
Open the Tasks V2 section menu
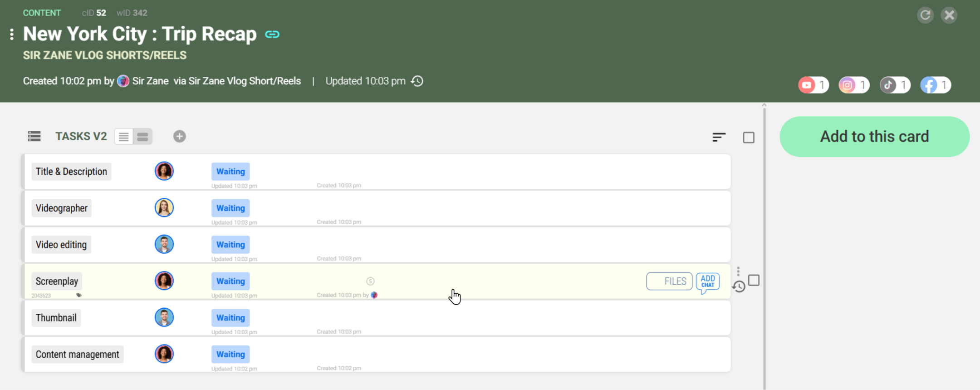point(34,136)
